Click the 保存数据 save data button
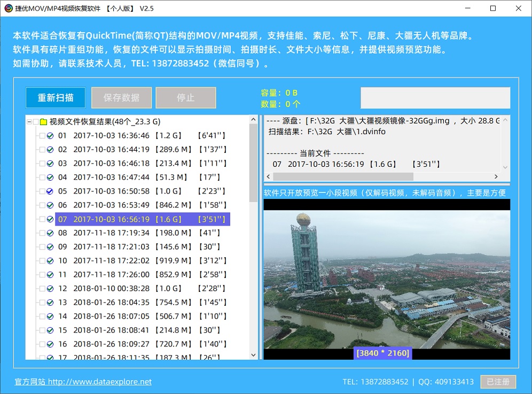Viewport: 532px width, 394px height. (x=121, y=98)
